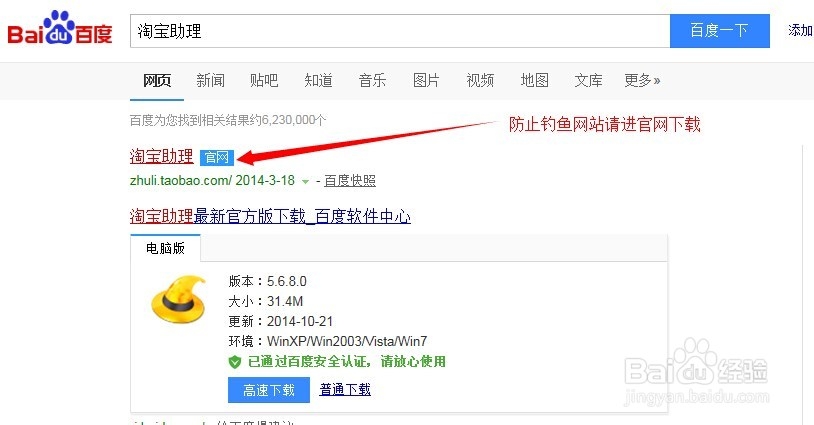Open the 知道 tab
Viewport: 814px width, 425px height.
point(318,80)
